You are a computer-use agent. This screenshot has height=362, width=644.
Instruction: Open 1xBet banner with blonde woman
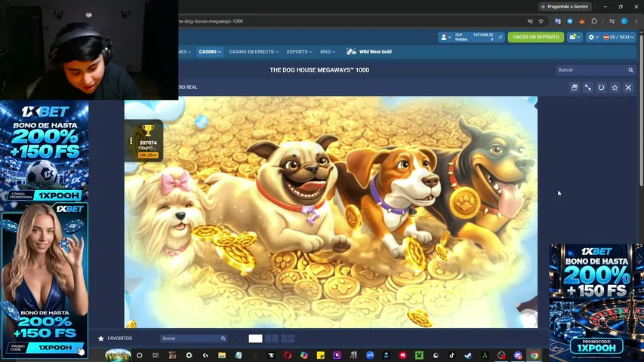45,280
